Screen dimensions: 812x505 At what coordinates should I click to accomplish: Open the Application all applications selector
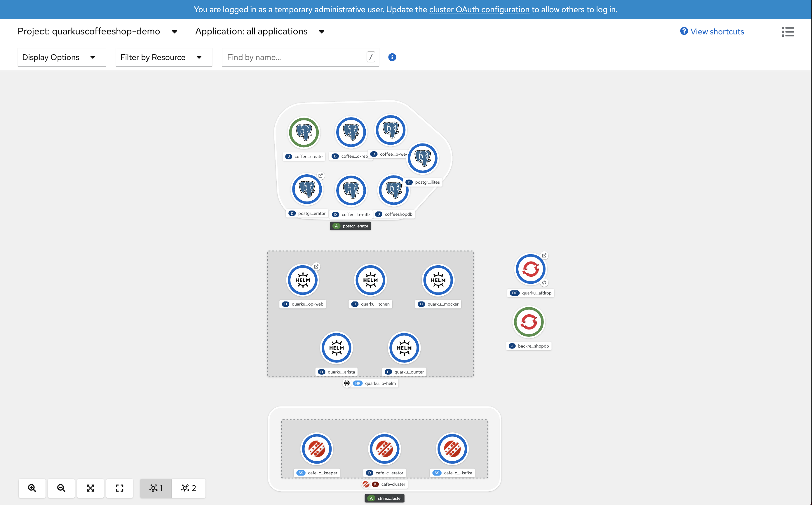point(259,31)
